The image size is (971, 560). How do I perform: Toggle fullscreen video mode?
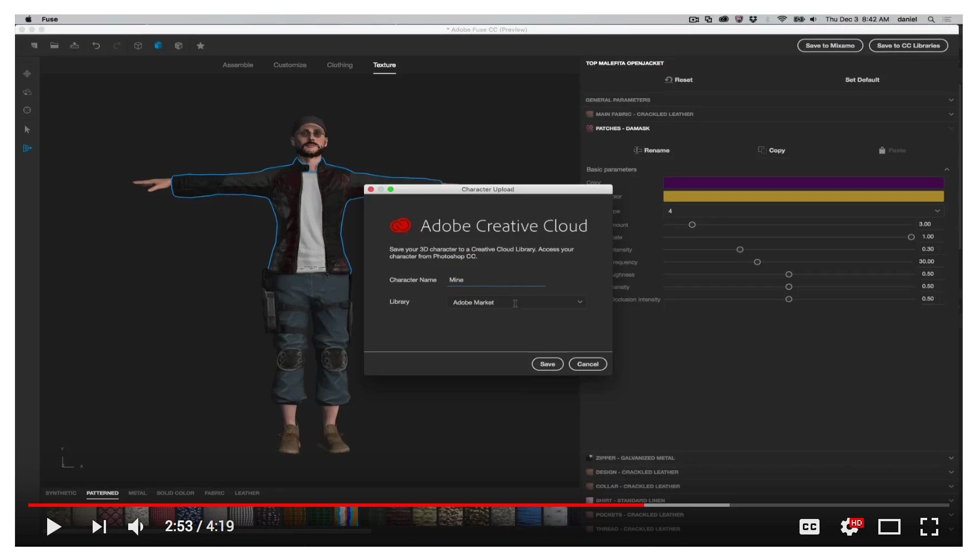929,527
